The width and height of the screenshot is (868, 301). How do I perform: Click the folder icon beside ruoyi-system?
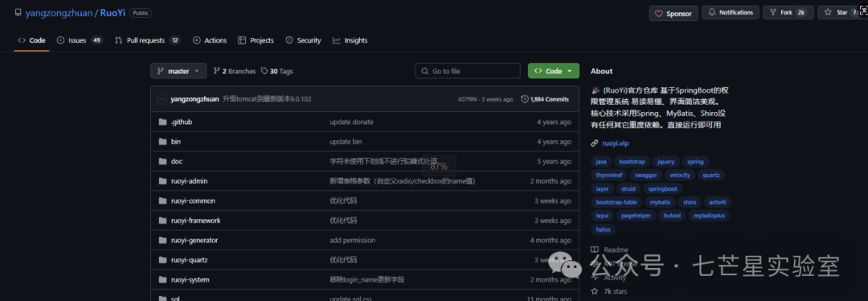point(162,279)
